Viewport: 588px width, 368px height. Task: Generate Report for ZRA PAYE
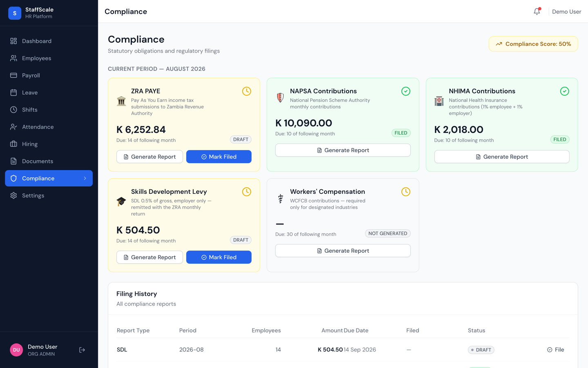[x=149, y=157]
